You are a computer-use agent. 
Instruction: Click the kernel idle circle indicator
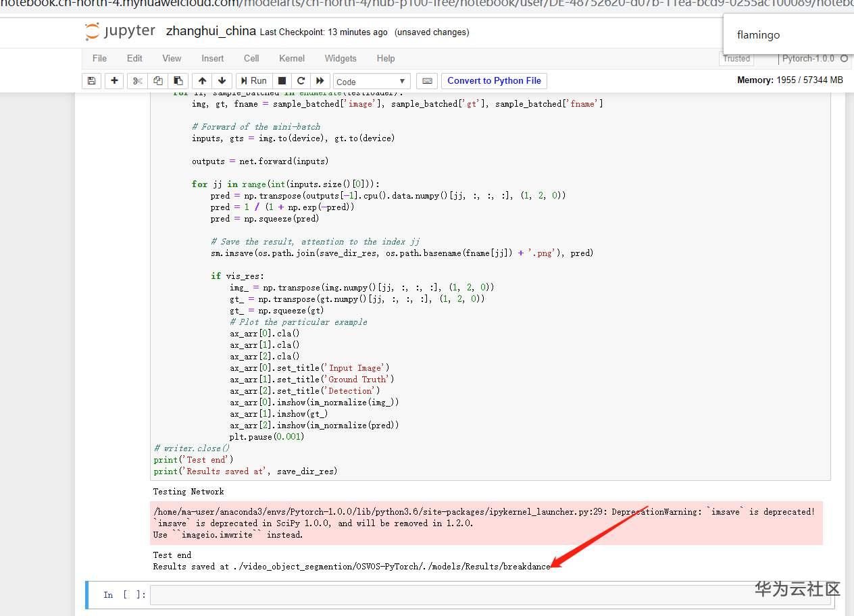point(844,59)
